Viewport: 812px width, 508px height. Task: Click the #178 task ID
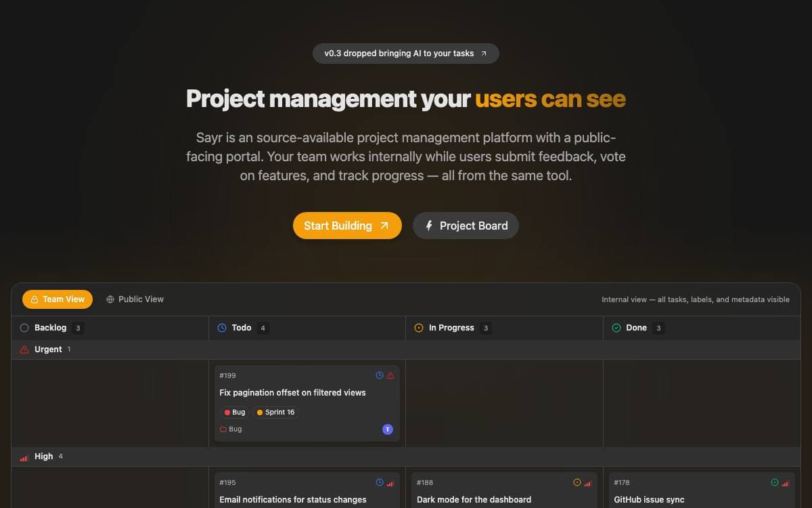click(x=622, y=483)
